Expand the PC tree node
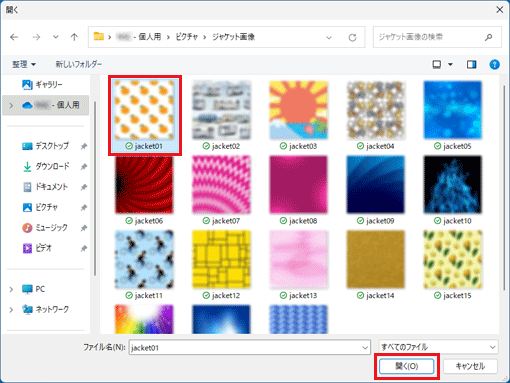 (x=11, y=289)
